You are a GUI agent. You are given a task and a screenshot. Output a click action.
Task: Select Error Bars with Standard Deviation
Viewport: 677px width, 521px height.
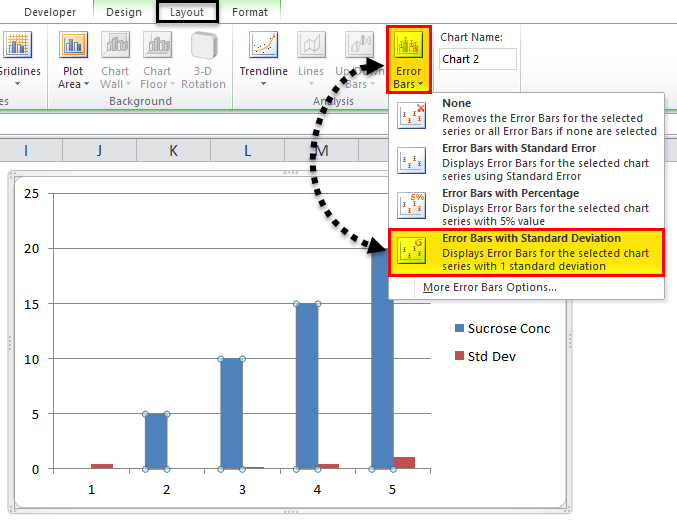pyautogui.click(x=526, y=252)
